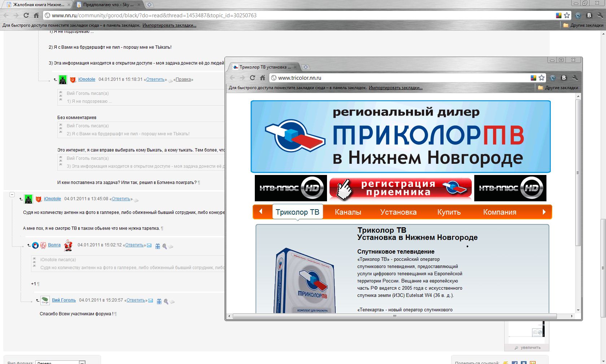This screenshot has height=364, width=606.
Task: Click the gift icon in Волга's post
Action: 158,246
